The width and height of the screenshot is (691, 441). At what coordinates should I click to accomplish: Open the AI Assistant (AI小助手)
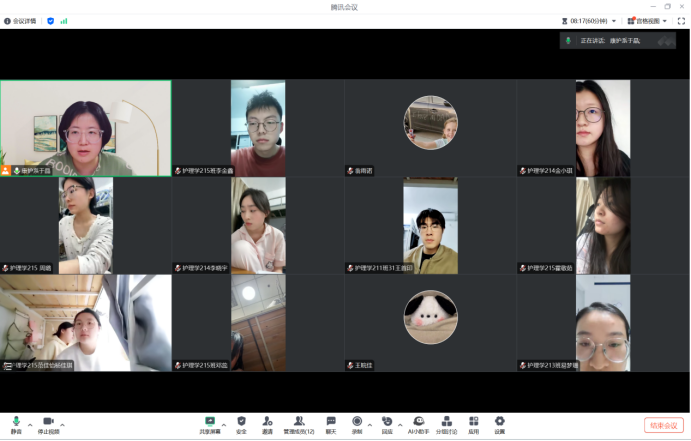tap(418, 424)
